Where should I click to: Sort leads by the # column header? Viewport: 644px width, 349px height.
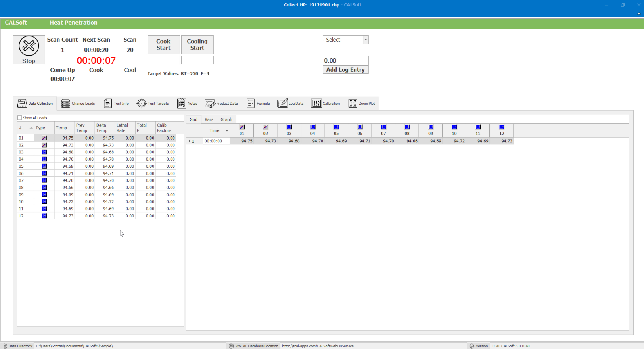[x=25, y=128]
